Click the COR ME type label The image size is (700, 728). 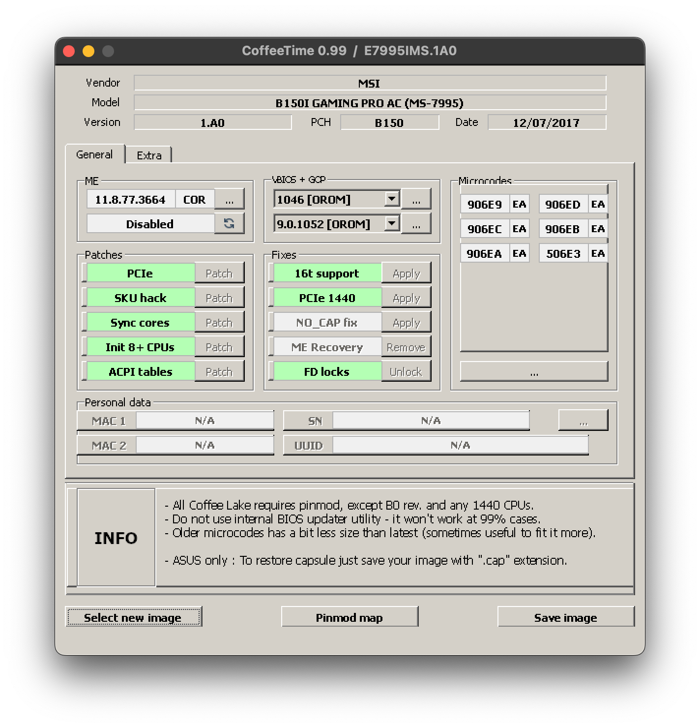(x=195, y=199)
